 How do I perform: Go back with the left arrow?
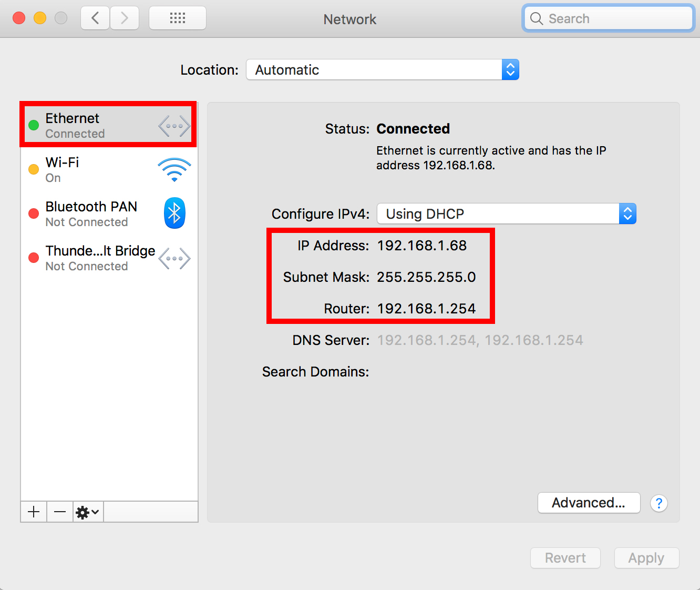point(95,18)
